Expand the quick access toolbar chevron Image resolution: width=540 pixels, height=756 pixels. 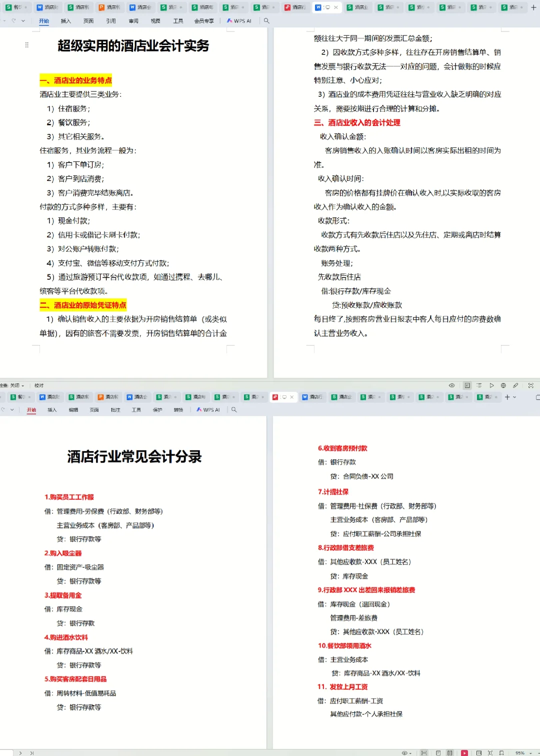[23, 21]
